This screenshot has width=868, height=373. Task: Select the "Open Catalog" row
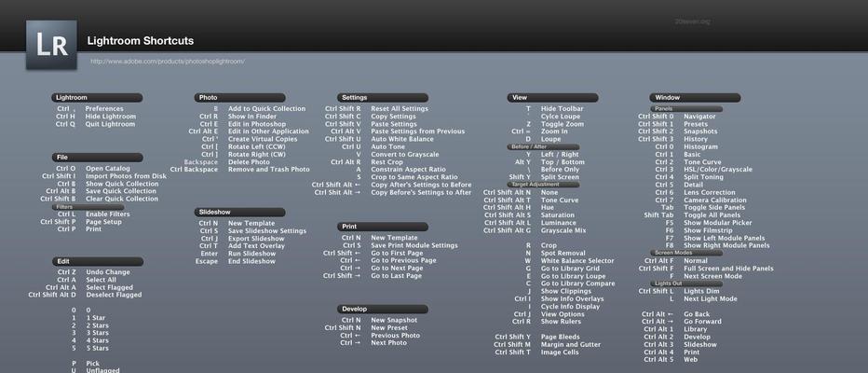point(93,169)
